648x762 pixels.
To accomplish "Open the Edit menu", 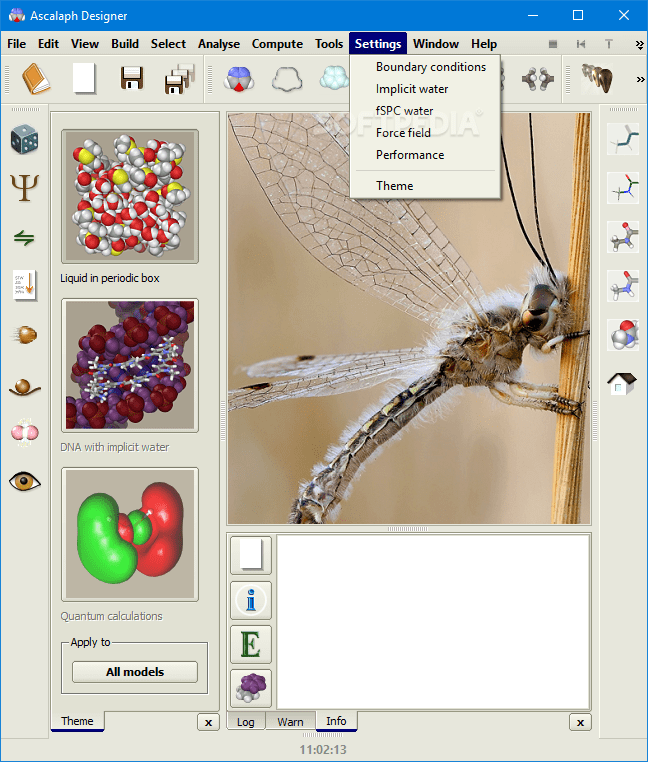I will [48, 44].
